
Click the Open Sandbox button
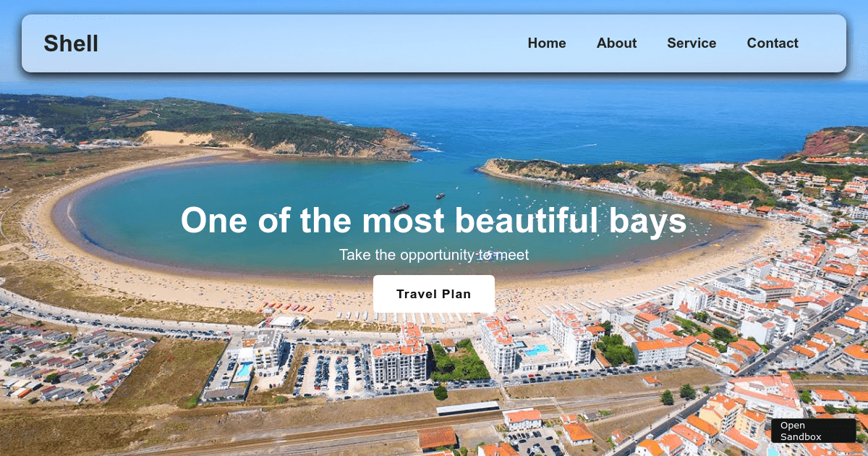pos(813,431)
